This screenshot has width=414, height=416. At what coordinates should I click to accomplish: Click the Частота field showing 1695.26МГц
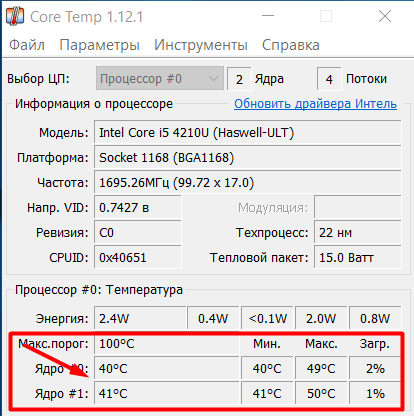(248, 183)
